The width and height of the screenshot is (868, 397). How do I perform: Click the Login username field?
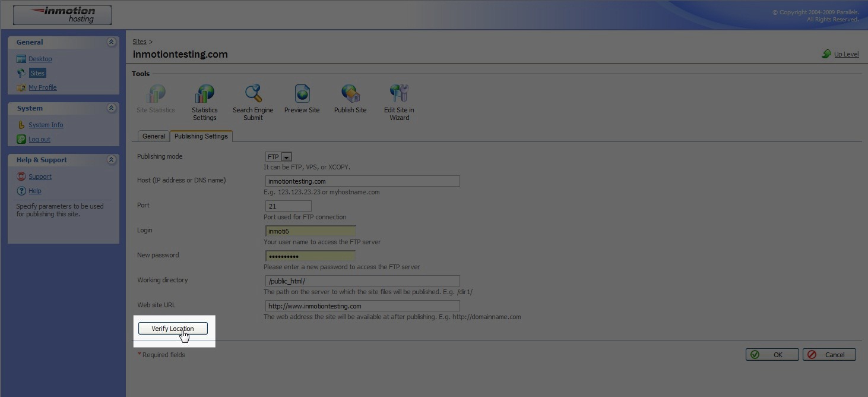tap(310, 231)
